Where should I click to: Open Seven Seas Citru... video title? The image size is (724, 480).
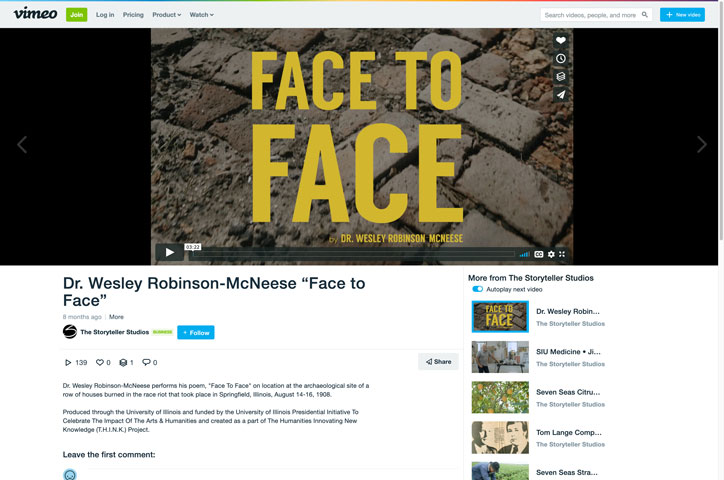click(568, 392)
